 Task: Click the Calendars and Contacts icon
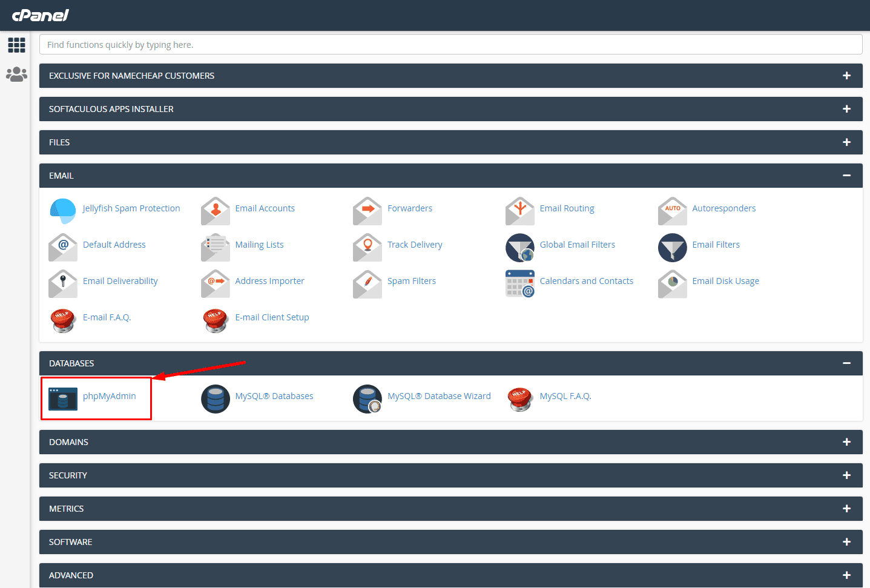pos(520,283)
